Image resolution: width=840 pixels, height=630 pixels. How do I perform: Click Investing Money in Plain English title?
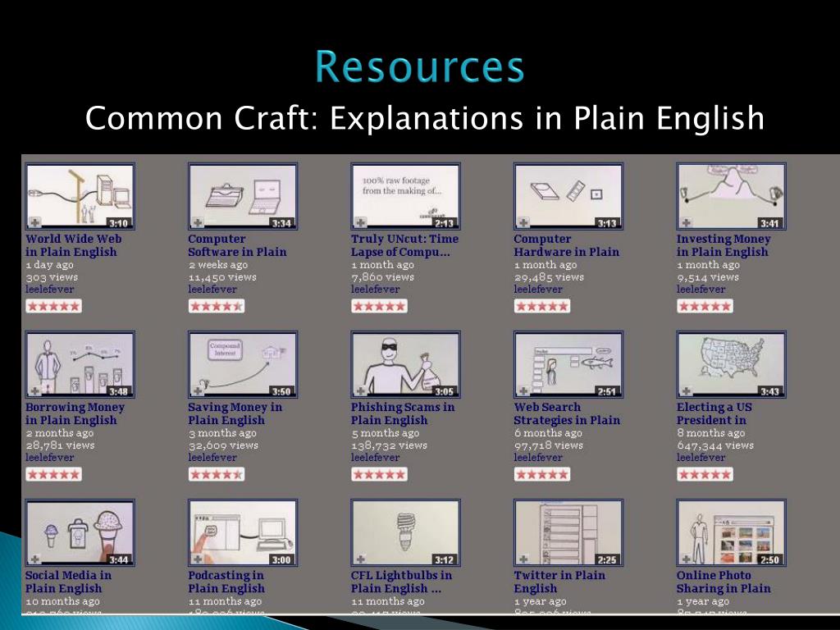[724, 245]
